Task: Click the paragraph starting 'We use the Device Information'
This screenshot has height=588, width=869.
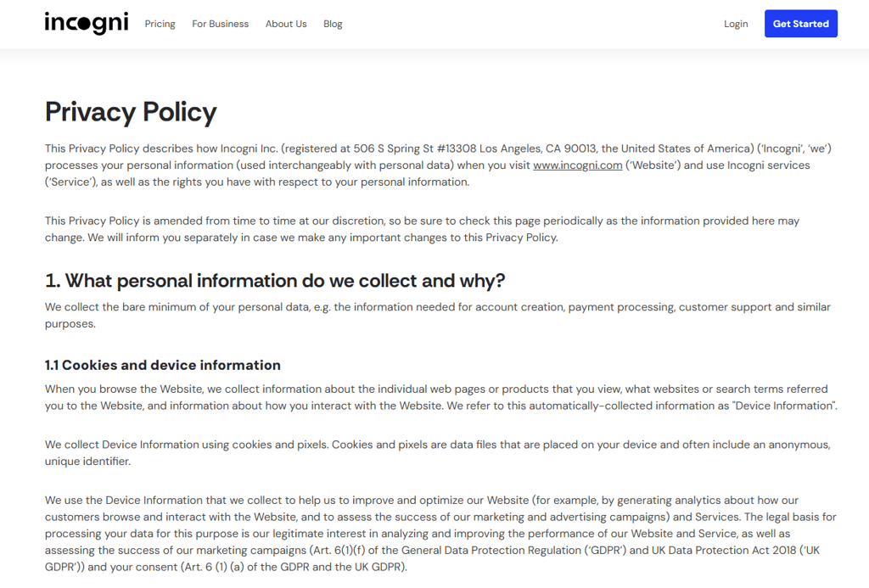Action: click(x=440, y=534)
